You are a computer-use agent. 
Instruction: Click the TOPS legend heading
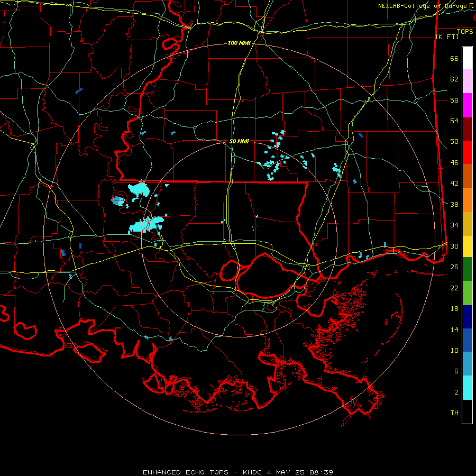pyautogui.click(x=465, y=32)
